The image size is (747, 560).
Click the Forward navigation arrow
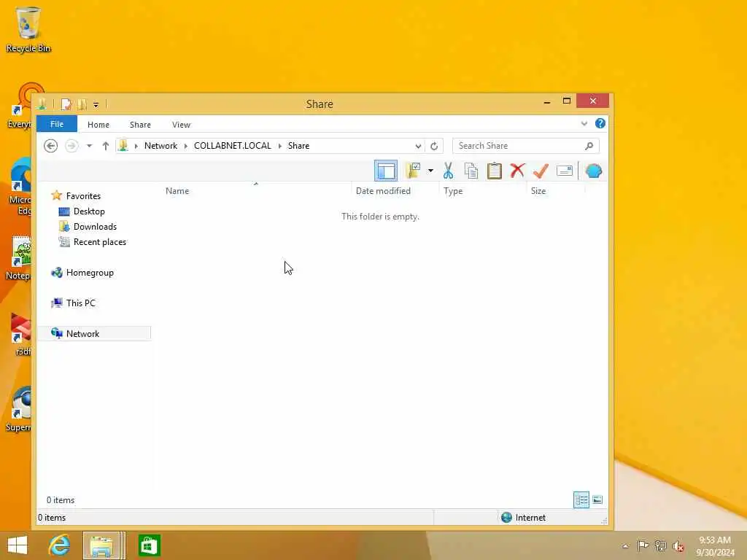(x=71, y=146)
